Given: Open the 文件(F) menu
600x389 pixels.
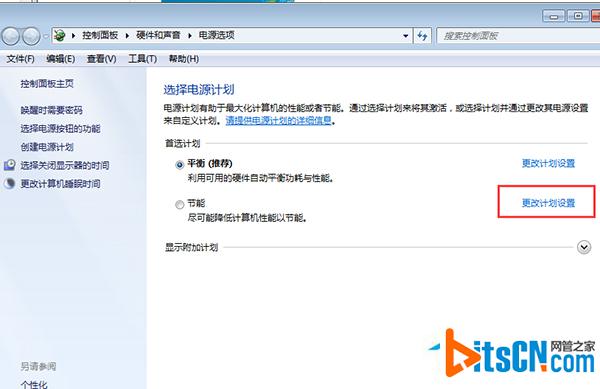Looking at the screenshot, I should (x=20, y=59).
